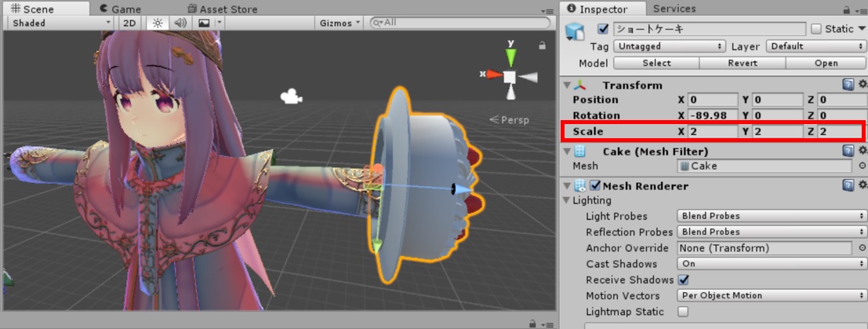This screenshot has height=329, width=868.
Task: Toggle scene lighting sun icon
Action: [157, 23]
